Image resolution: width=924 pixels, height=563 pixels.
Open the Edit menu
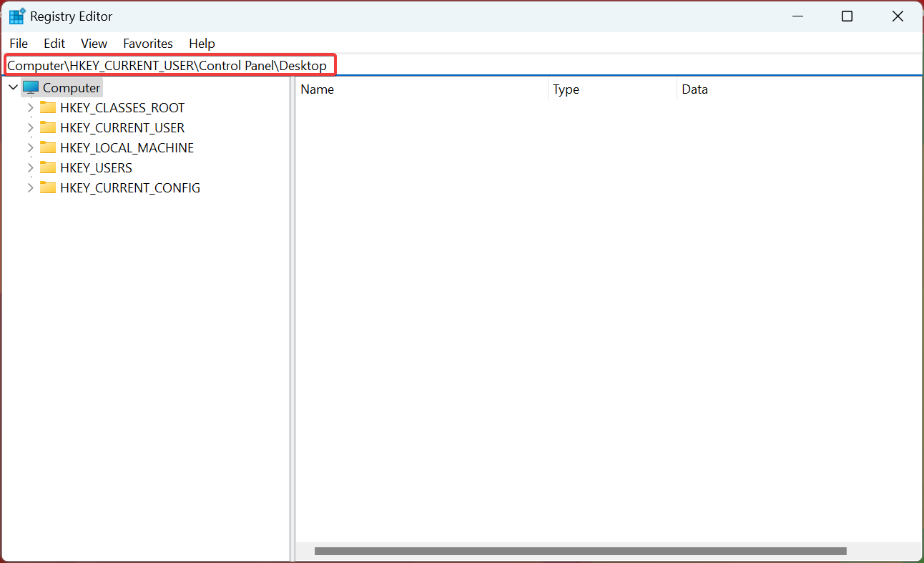click(54, 44)
